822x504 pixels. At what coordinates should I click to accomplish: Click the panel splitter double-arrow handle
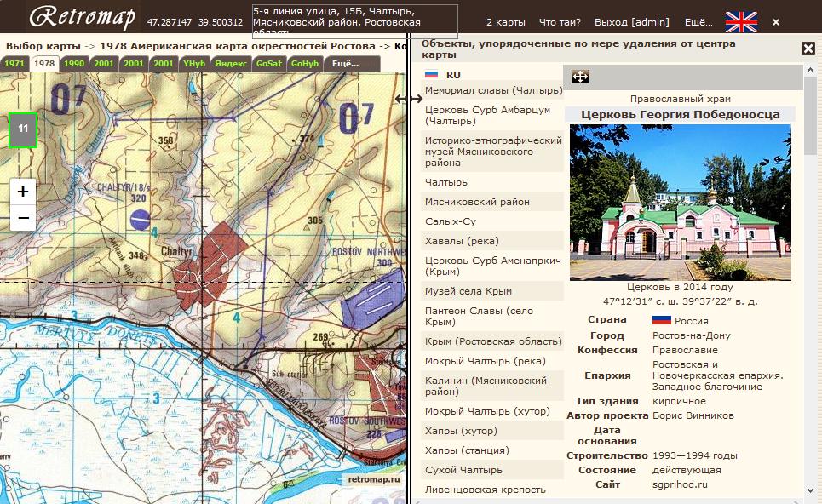tap(409, 98)
